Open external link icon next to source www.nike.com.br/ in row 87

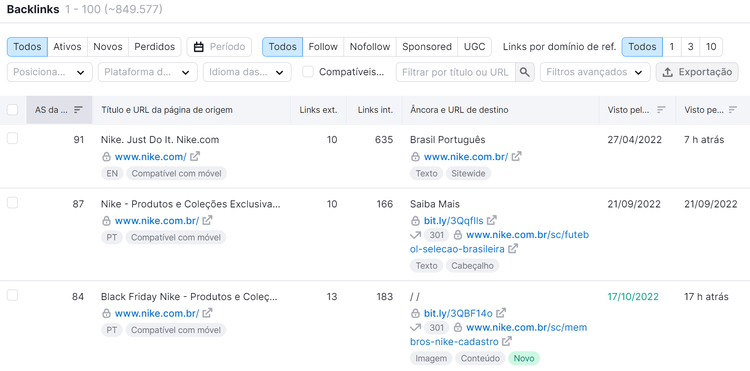[x=207, y=220]
